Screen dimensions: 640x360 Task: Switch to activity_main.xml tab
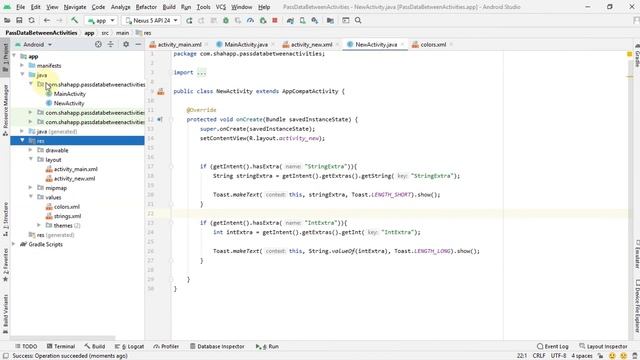[179, 44]
